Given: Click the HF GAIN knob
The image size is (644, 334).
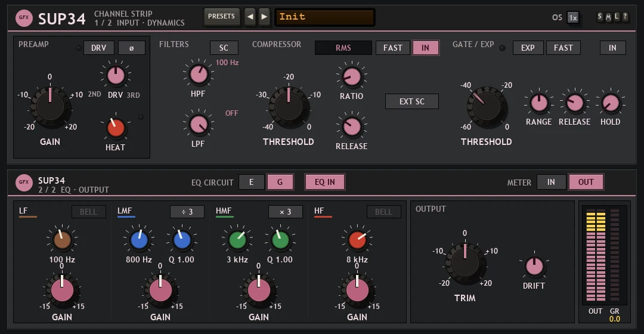Looking at the screenshot, I should click(357, 290).
